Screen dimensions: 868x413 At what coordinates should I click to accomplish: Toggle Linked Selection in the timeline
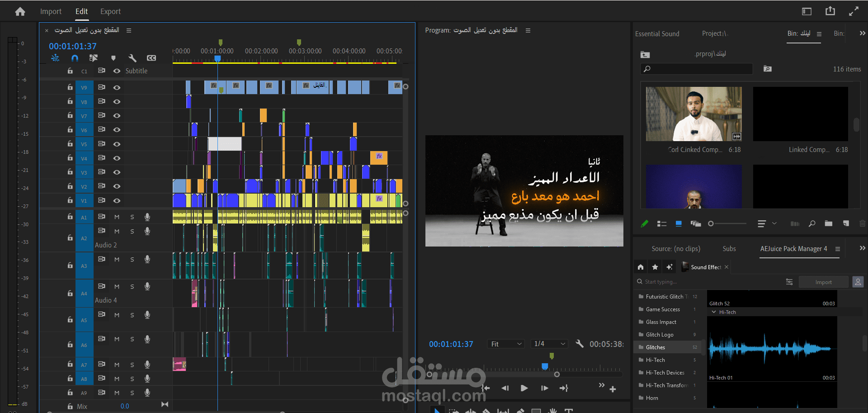coord(94,58)
